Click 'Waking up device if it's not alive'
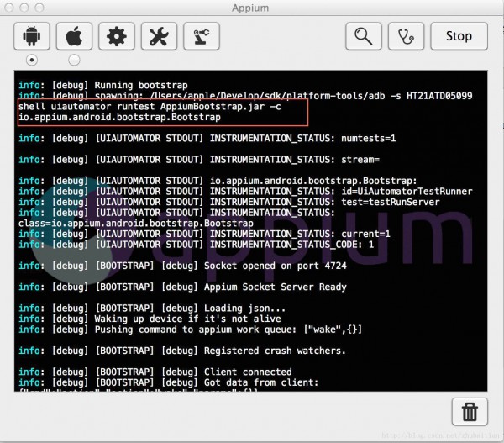 (x=150, y=319)
